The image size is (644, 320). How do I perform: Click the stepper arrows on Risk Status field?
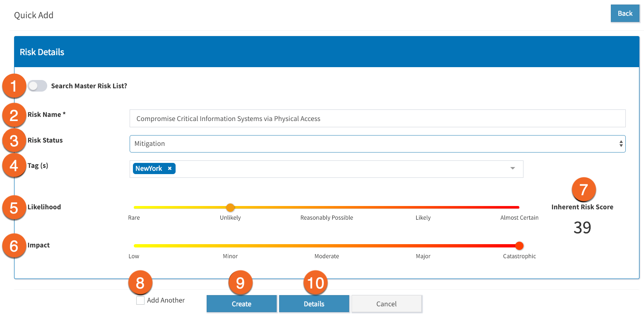pyautogui.click(x=621, y=143)
